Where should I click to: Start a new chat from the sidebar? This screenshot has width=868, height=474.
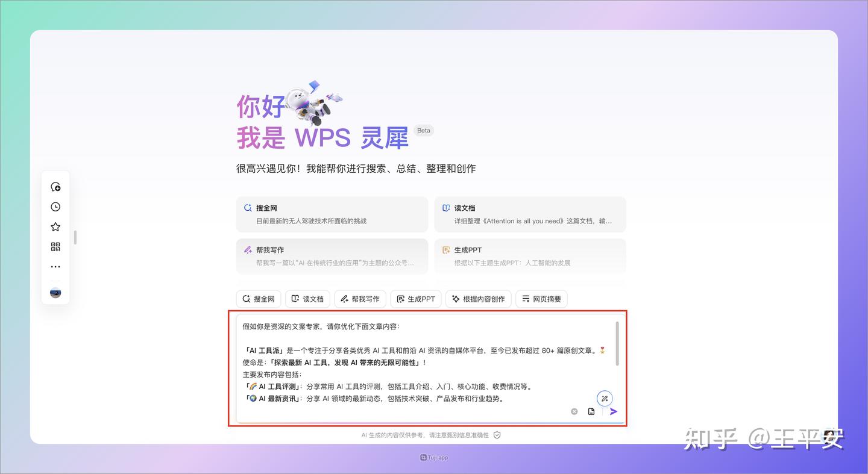click(55, 187)
